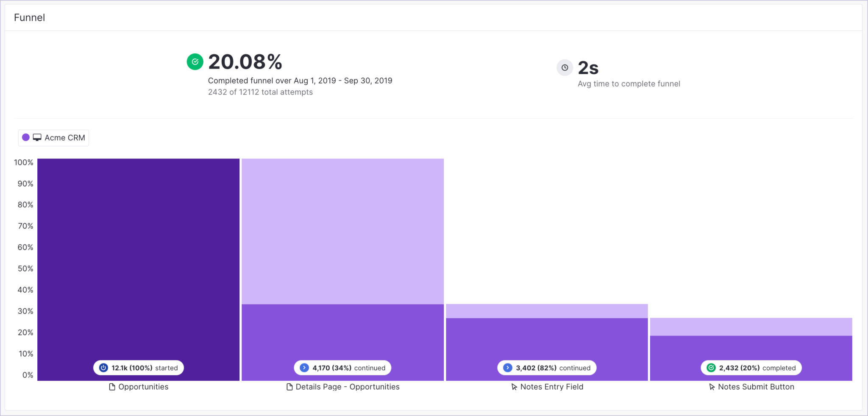868x416 pixels.
Task: Click the page icon beside Opportunities label
Action: point(112,387)
